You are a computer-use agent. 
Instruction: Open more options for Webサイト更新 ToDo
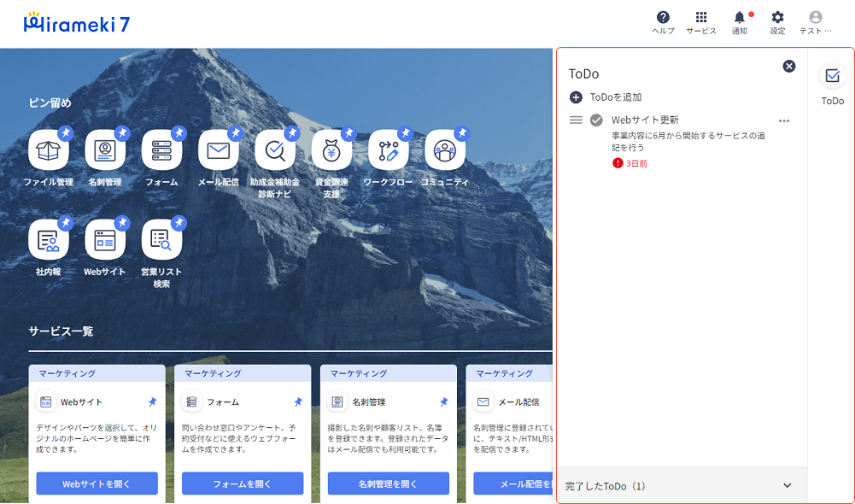(x=784, y=120)
